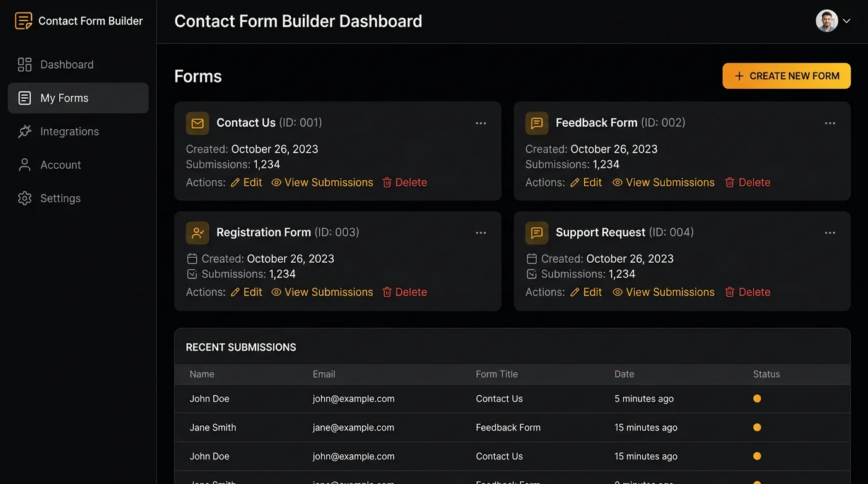Click the submissions check icon in Registration Form card
Screen dimensions: 868x484
click(x=192, y=274)
